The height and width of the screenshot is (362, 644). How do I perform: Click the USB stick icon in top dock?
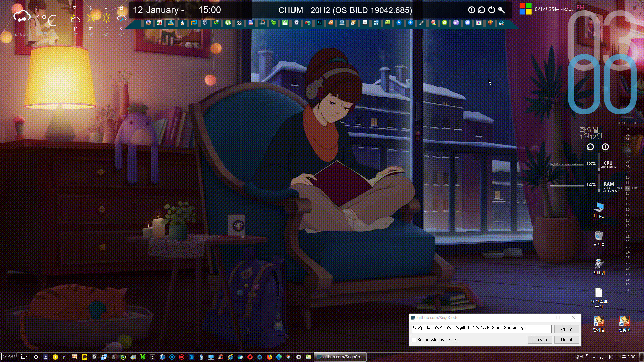422,23
